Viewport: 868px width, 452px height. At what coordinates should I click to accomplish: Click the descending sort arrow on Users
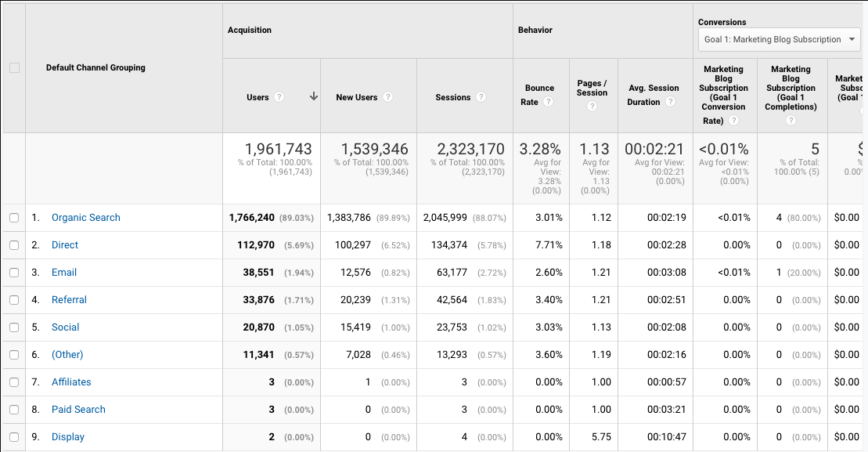(313, 96)
